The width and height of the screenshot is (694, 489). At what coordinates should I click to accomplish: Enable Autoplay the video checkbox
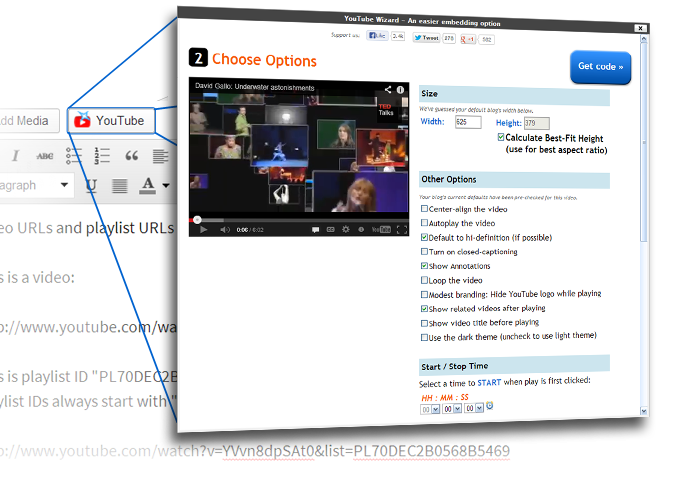[x=425, y=223]
